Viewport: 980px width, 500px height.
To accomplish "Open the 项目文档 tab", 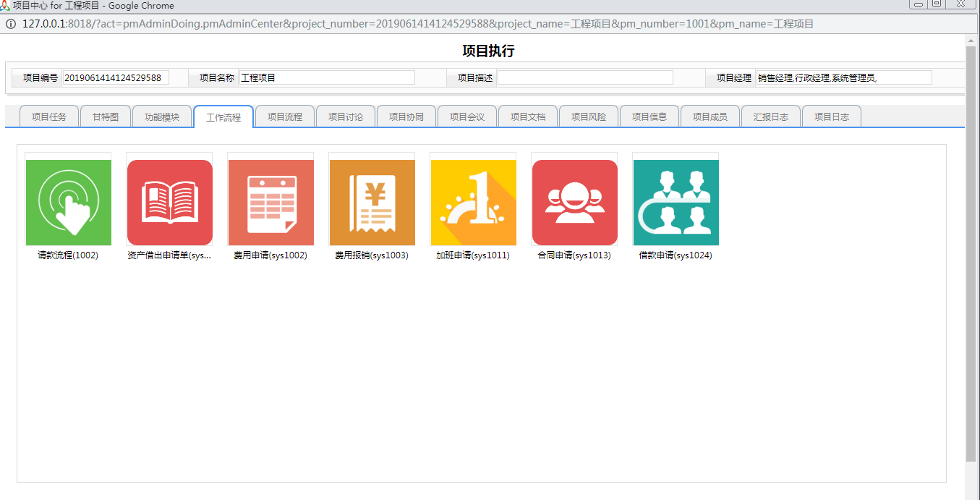I will [x=528, y=116].
